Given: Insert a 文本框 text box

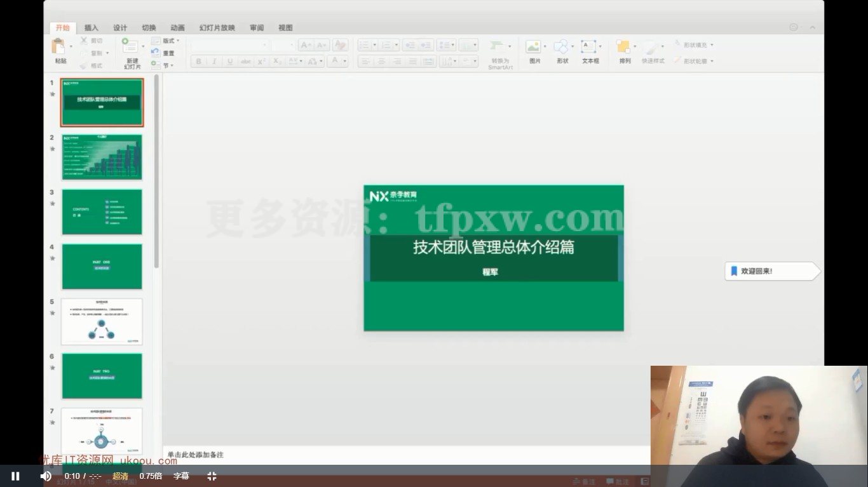Looking at the screenshot, I should (x=588, y=50).
